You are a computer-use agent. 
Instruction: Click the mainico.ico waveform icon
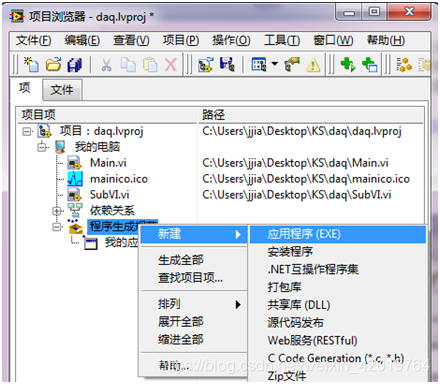[75, 178]
